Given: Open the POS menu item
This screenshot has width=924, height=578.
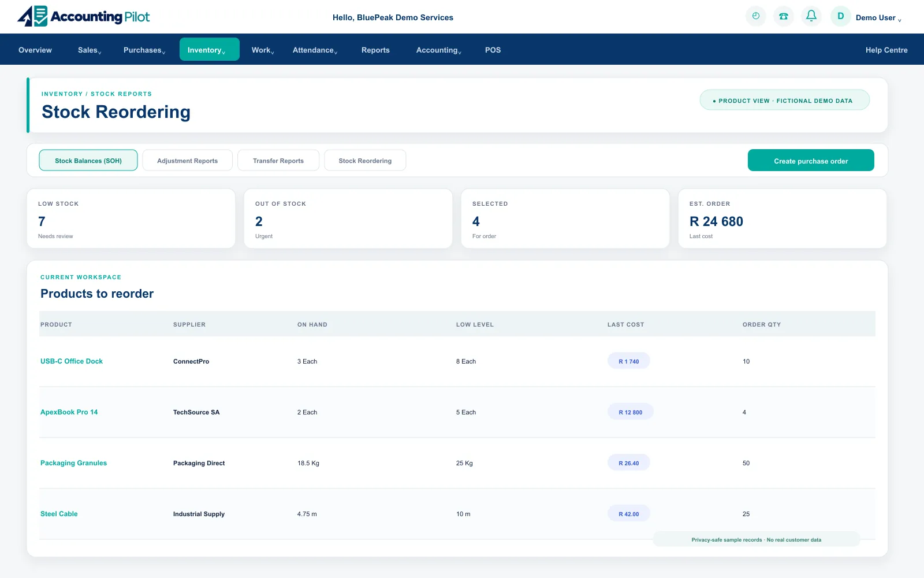Looking at the screenshot, I should (493, 50).
